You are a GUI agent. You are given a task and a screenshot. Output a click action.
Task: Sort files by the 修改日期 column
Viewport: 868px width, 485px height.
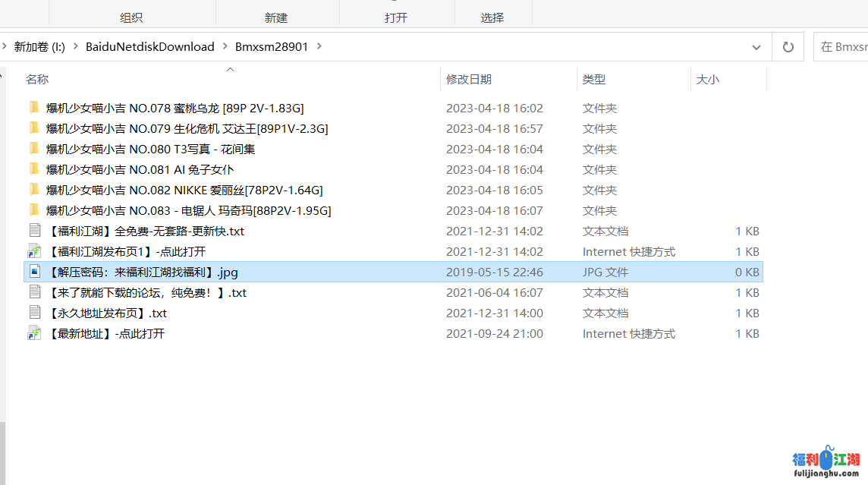tap(468, 79)
